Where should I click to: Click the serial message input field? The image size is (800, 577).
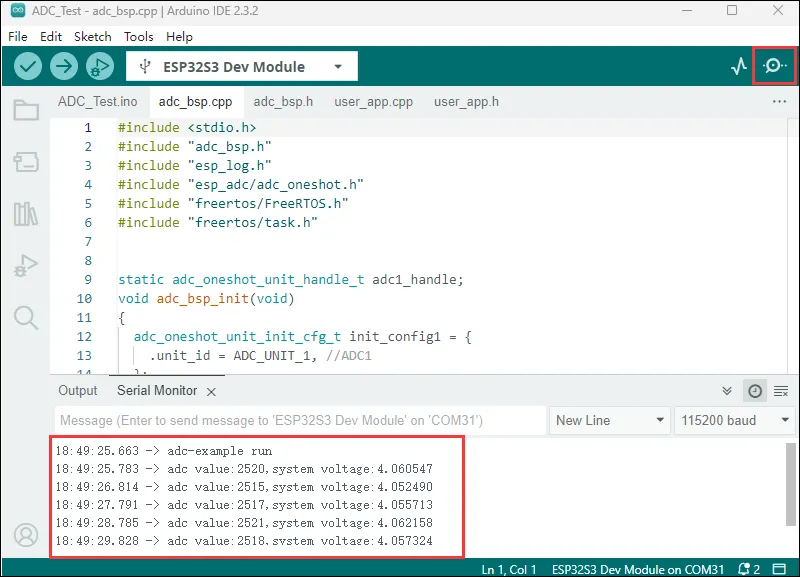(300, 420)
